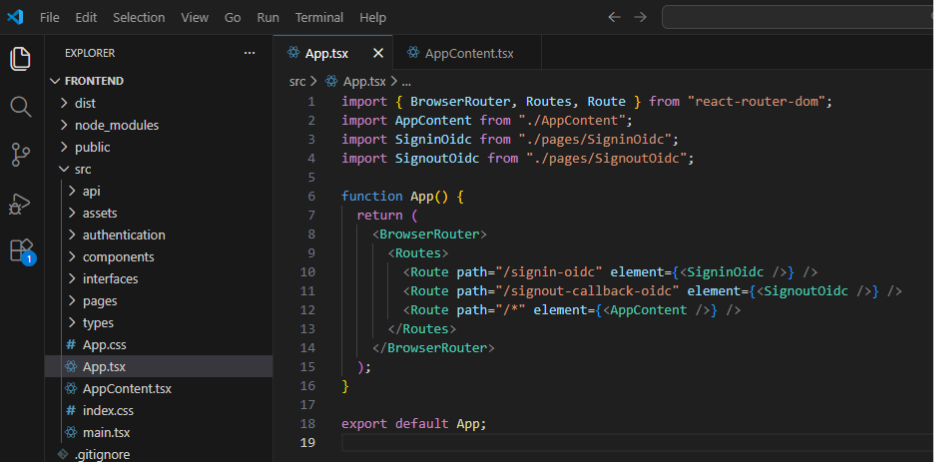
Task: Go back using the left arrow
Action: pos(614,17)
